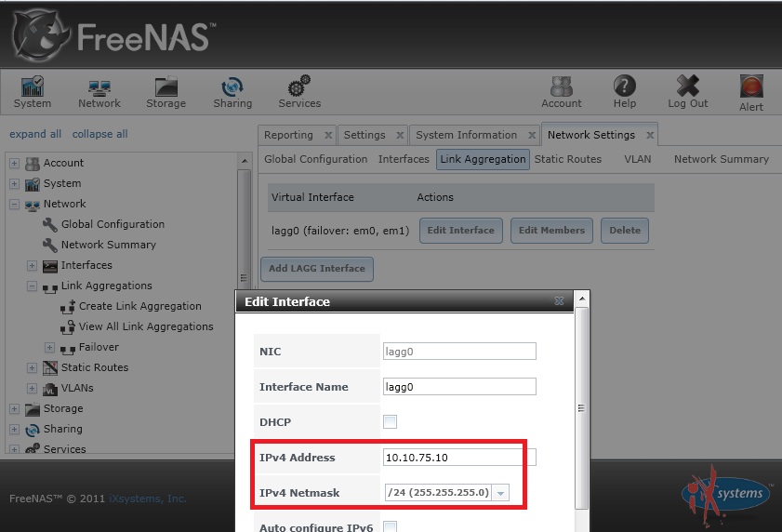Toggle Auto configure IPv6 checkbox
Screen dimensions: 782x532
390,526
